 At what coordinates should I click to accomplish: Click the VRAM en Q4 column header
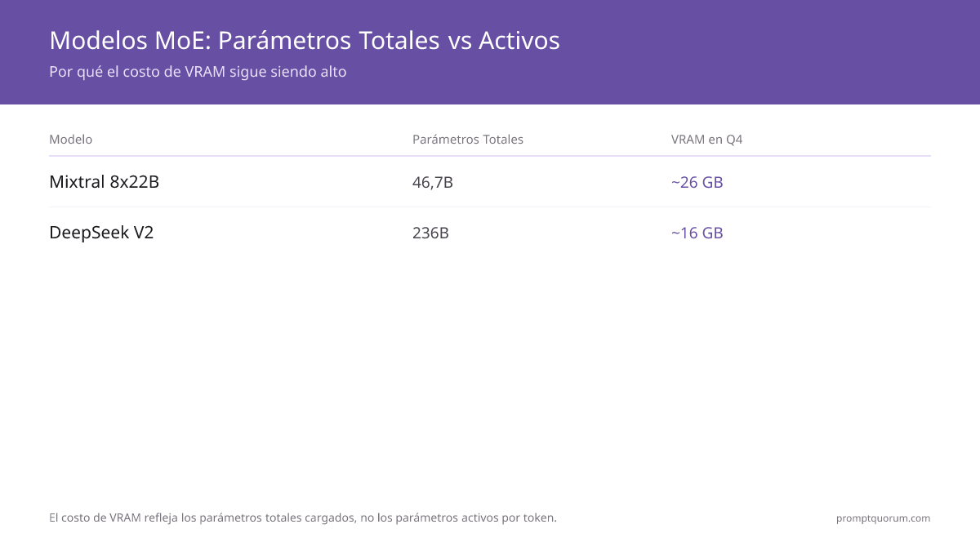click(x=707, y=140)
